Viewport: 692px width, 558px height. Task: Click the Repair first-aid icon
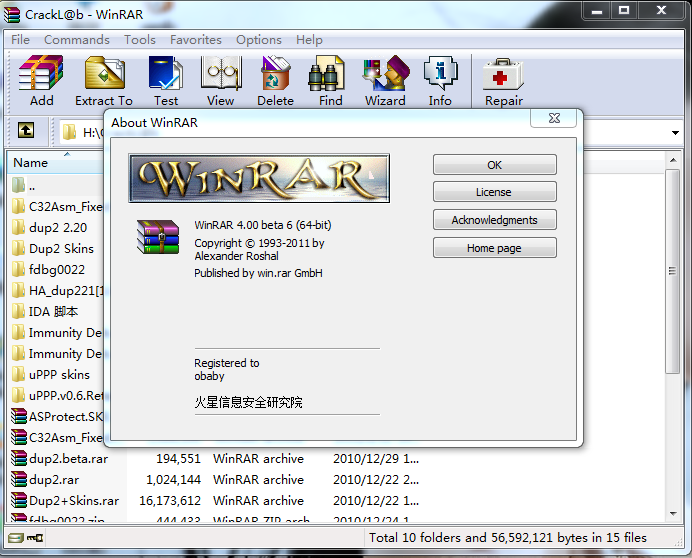[x=503, y=74]
